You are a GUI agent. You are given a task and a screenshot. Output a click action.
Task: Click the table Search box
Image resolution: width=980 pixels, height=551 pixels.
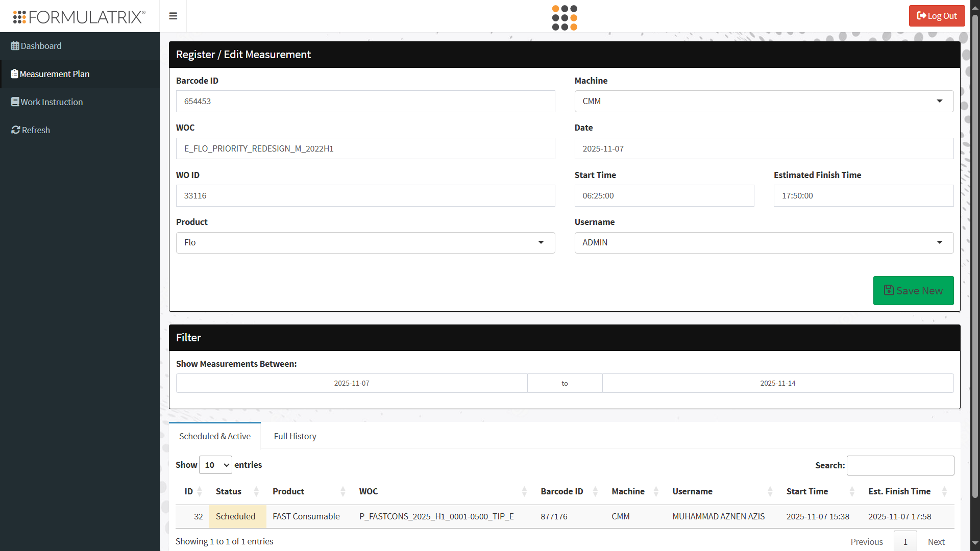pyautogui.click(x=900, y=465)
